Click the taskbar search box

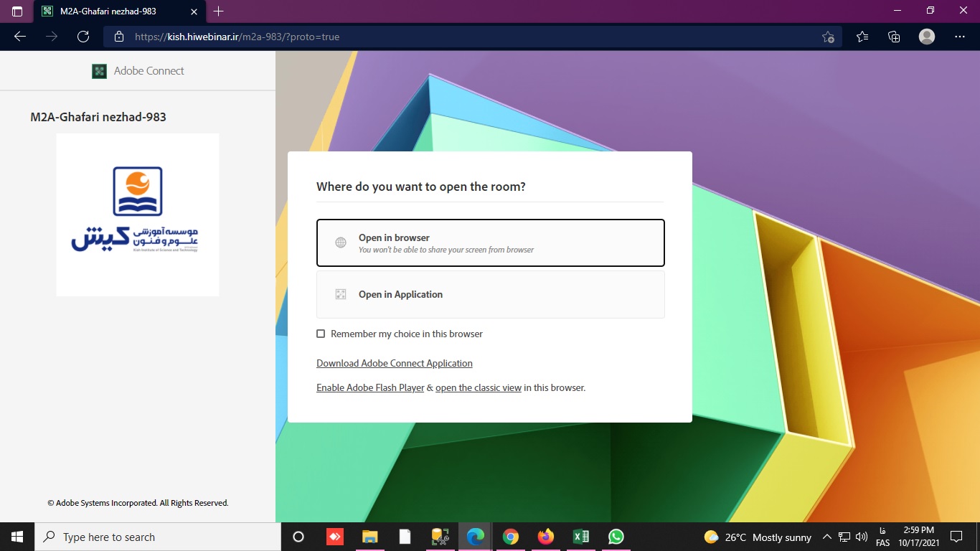158,537
